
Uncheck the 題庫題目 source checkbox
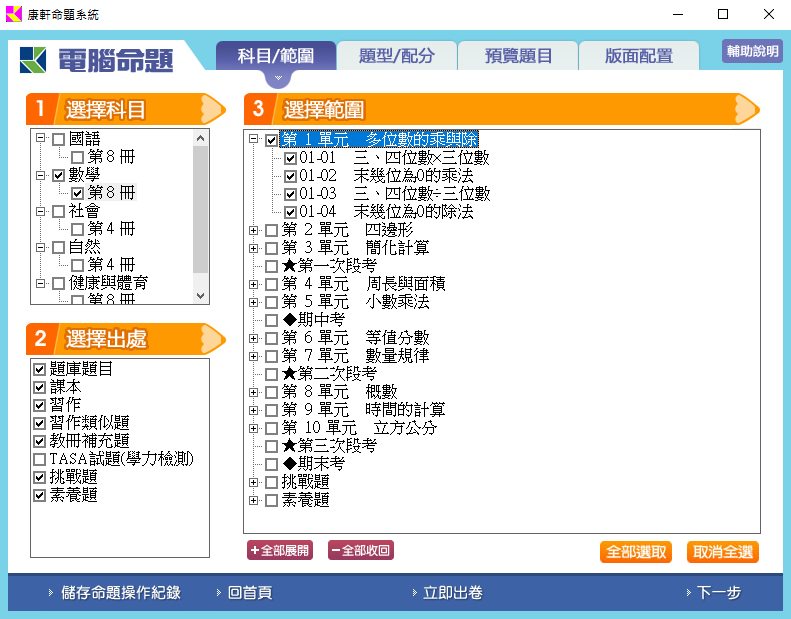tap(39, 369)
